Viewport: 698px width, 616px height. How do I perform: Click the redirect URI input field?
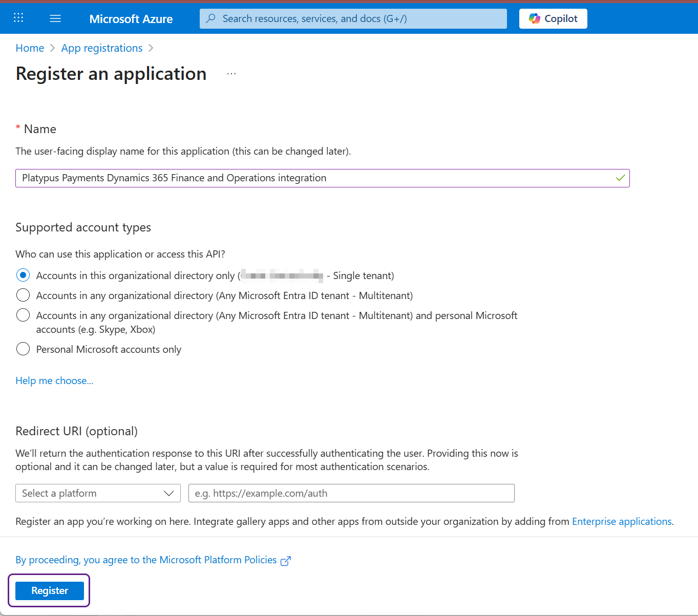click(x=351, y=493)
